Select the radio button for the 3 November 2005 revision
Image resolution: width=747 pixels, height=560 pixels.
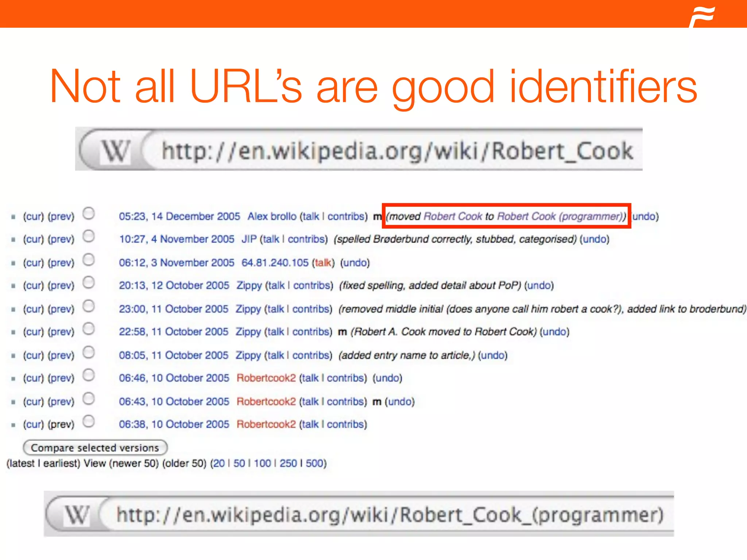[89, 260]
